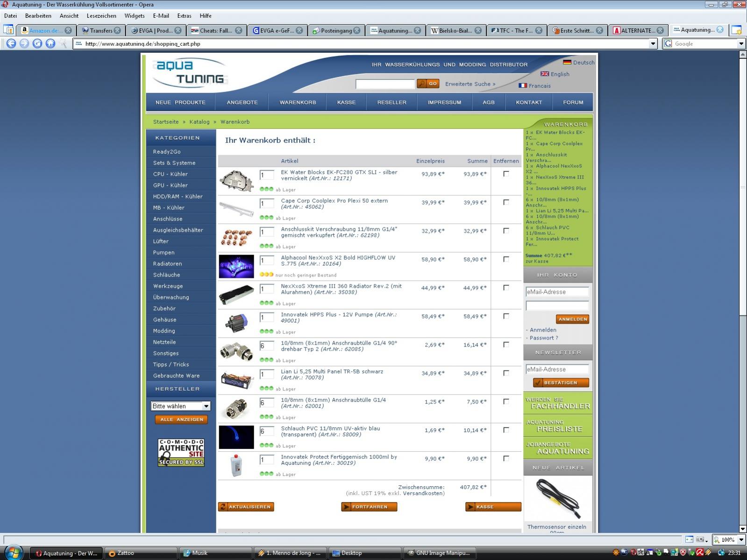Open the Schlauch PVC UV-aktiv blau thumbnail
747x560 pixels.
tap(236, 437)
